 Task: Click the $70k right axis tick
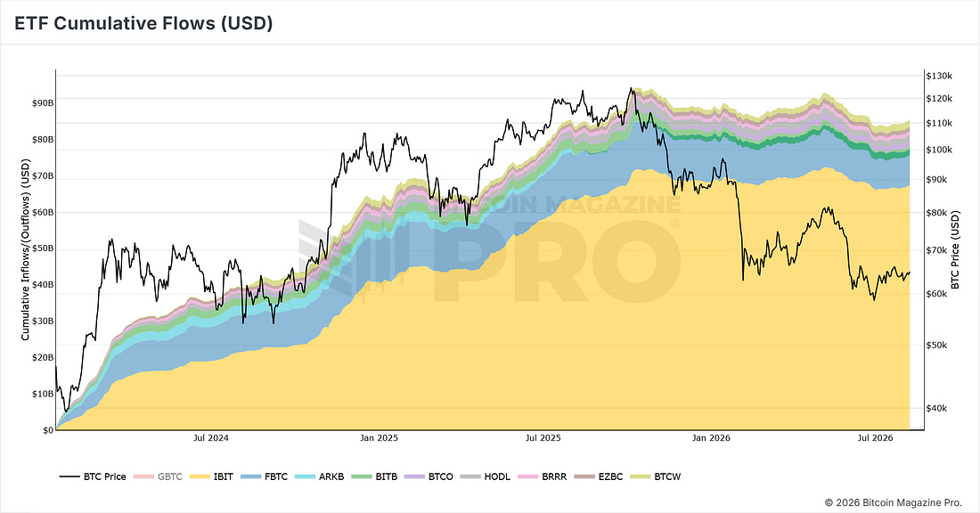point(937,250)
